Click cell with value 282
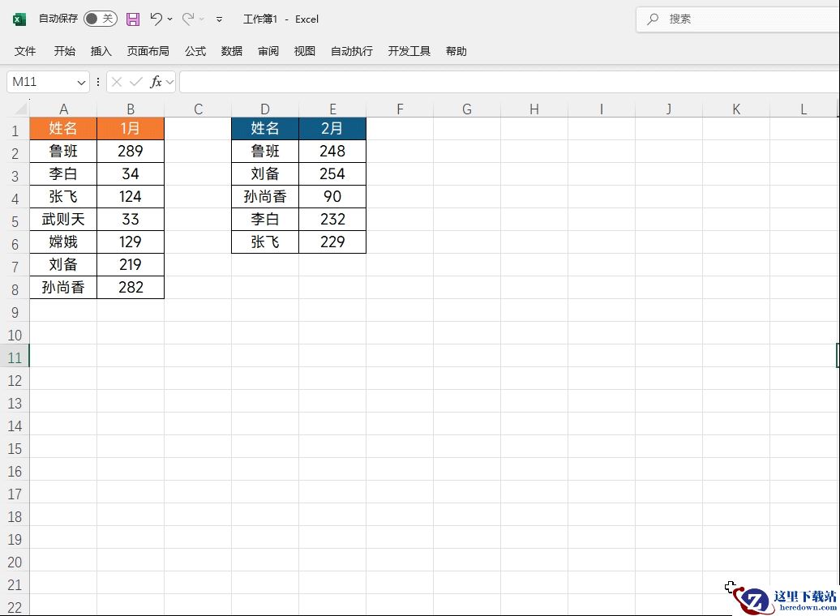Image resolution: width=840 pixels, height=616 pixels. click(131, 288)
